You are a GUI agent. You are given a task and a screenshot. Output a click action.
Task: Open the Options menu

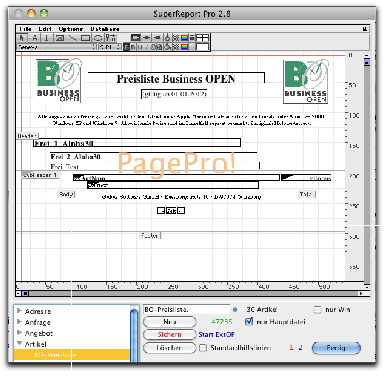pyautogui.click(x=71, y=29)
